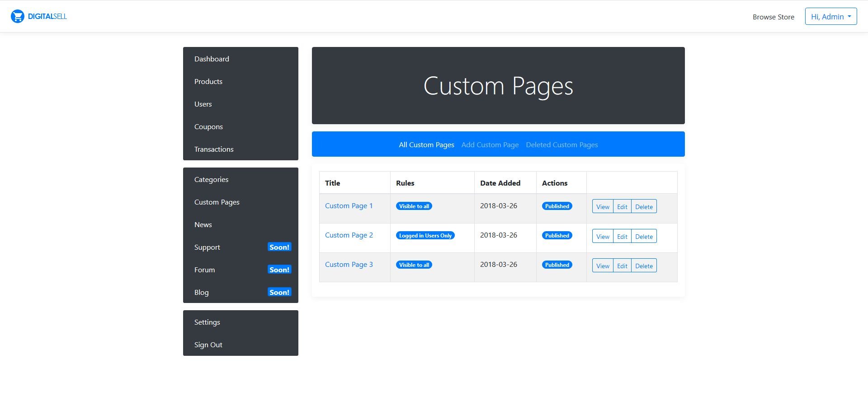Click the Soon! badge next to Forum
Image resolution: width=868 pixels, height=396 pixels.
coord(279,270)
